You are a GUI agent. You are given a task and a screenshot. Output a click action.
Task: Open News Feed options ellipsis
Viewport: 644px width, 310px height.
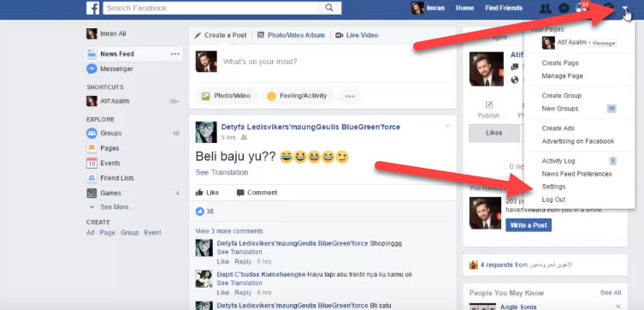click(x=175, y=54)
